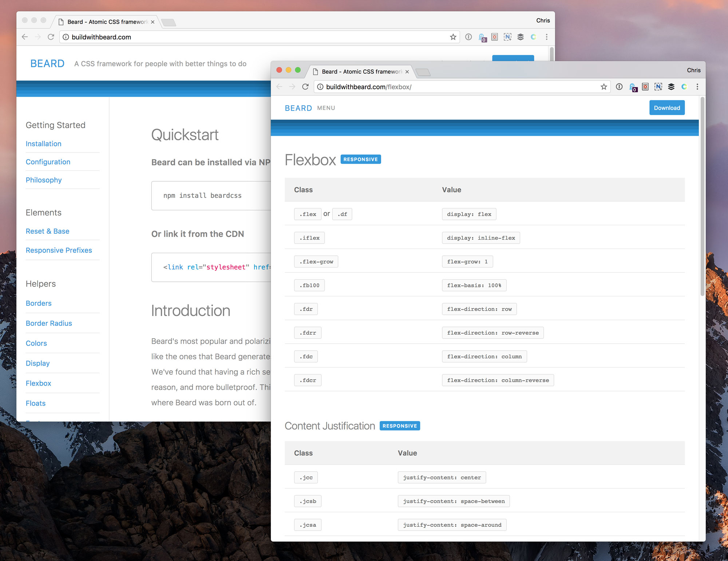
Task: Click the colorful C extension in front window
Action: click(x=684, y=87)
